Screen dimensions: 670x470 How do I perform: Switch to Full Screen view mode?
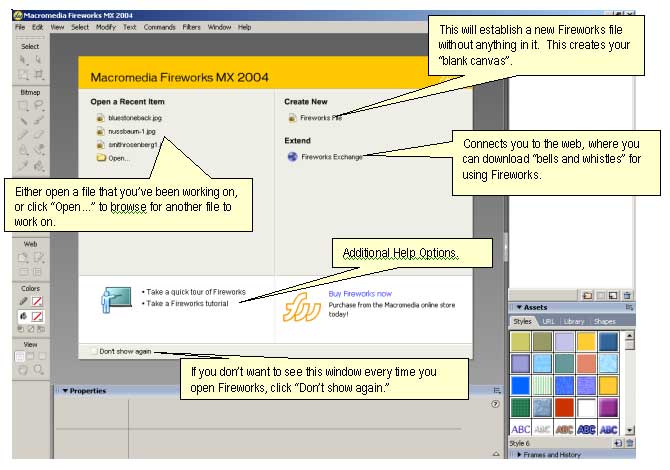tap(42, 356)
